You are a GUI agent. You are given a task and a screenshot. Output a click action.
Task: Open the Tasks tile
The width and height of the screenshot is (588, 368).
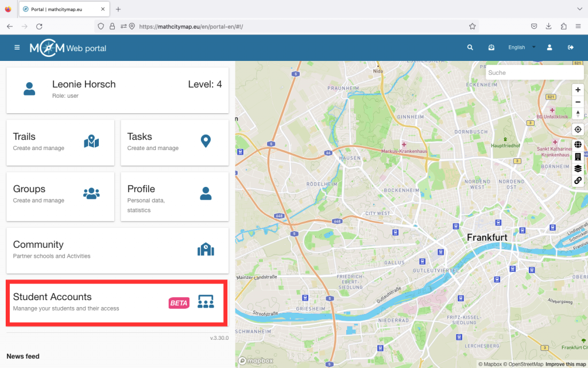click(175, 142)
